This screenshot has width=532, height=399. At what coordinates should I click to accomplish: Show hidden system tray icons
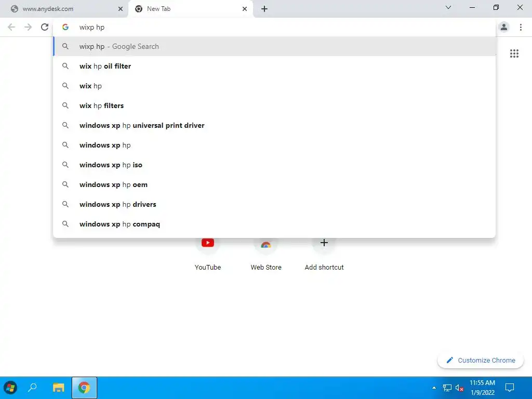coord(434,388)
